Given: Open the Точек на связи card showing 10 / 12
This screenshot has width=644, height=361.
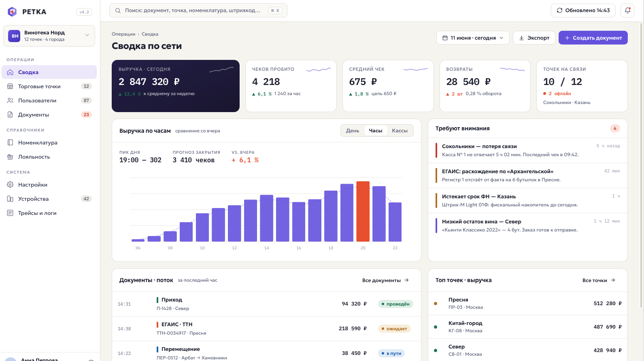Looking at the screenshot, I should [x=582, y=86].
